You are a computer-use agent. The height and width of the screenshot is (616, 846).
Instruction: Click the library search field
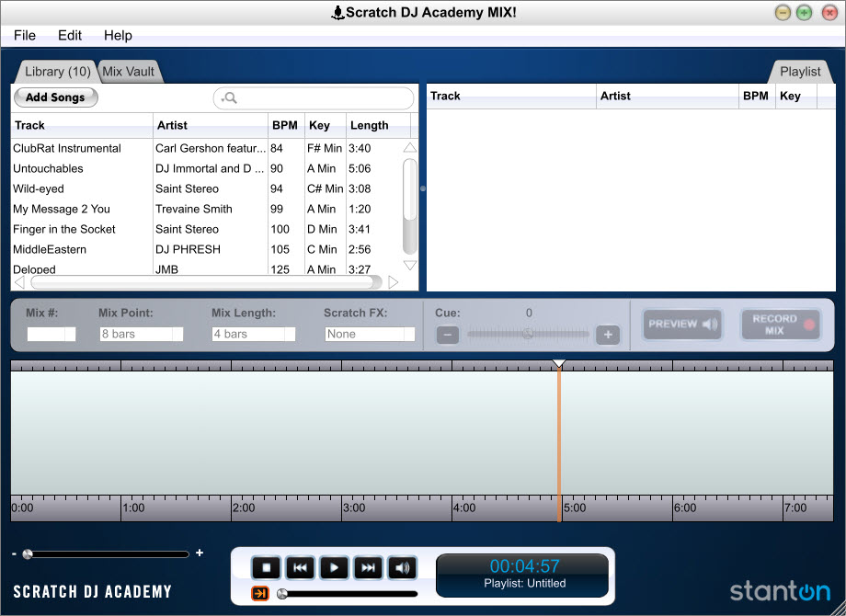click(314, 98)
